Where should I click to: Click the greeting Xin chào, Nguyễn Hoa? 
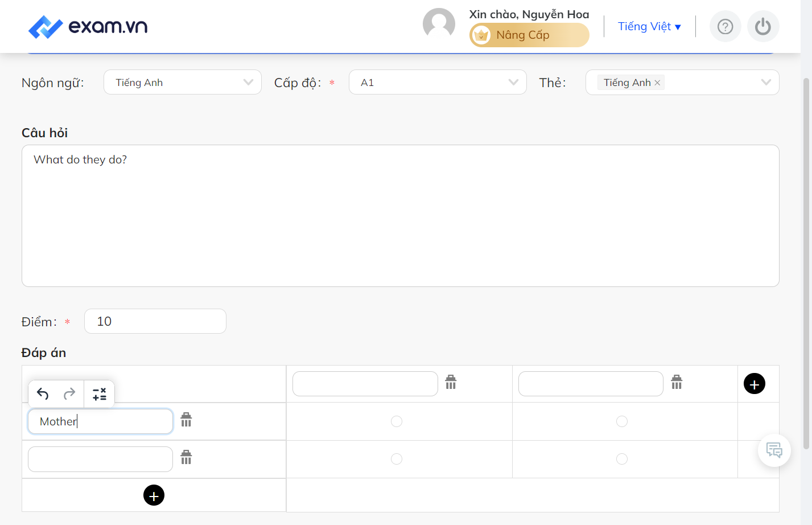(529, 14)
